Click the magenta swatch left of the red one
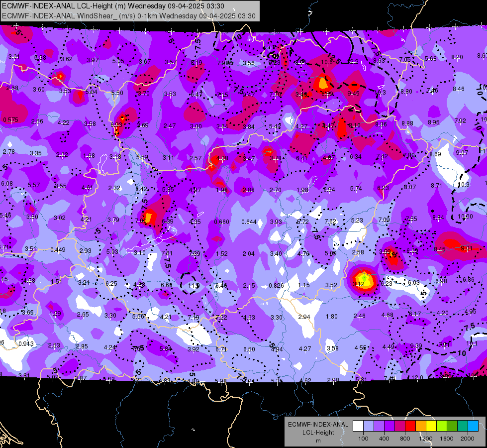The height and width of the screenshot is (448, 487). [x=400, y=426]
